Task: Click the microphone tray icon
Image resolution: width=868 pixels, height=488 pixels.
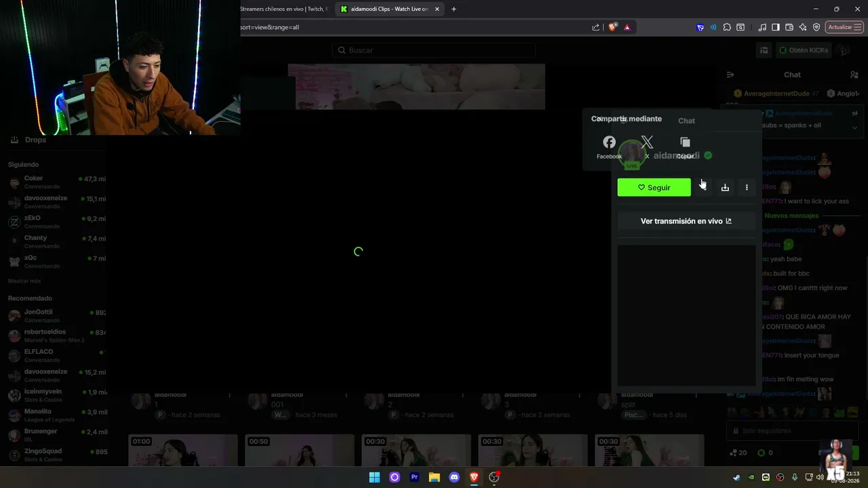Action: [x=795, y=477]
